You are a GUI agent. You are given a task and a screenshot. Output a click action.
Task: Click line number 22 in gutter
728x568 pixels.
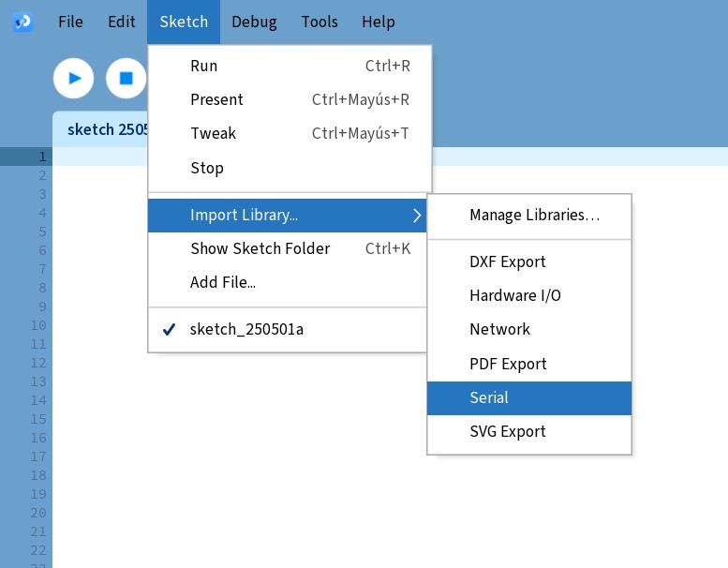point(38,550)
